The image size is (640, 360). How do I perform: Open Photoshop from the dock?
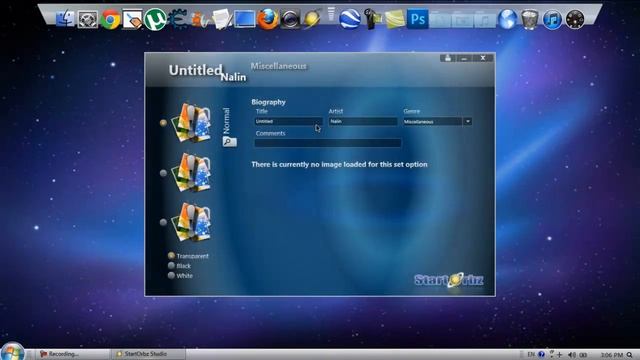pyautogui.click(x=418, y=19)
